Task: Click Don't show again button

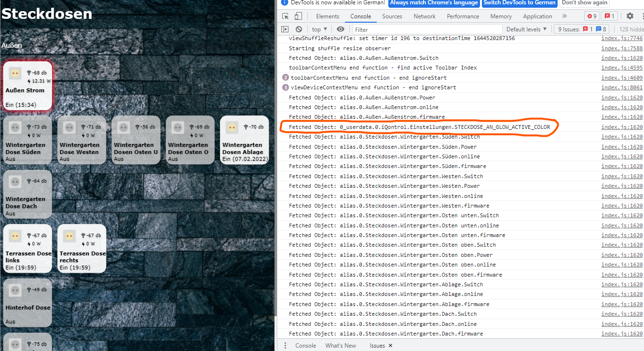Action: click(585, 2)
